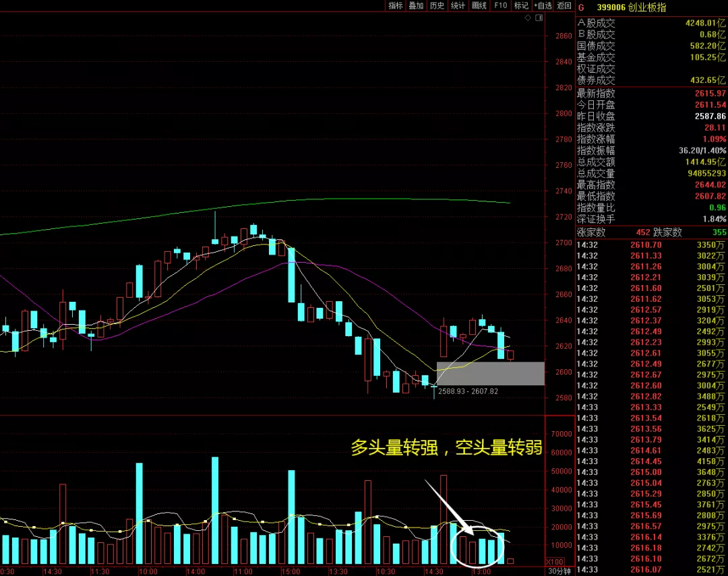Click the 涨家数 count 452
Image resolution: width=728 pixels, height=576 pixels.
click(643, 232)
